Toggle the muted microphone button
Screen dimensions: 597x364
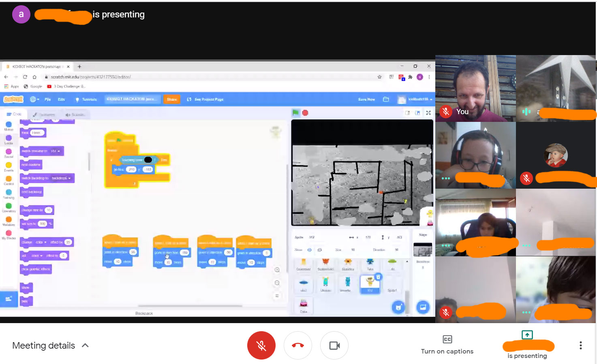pos(261,345)
